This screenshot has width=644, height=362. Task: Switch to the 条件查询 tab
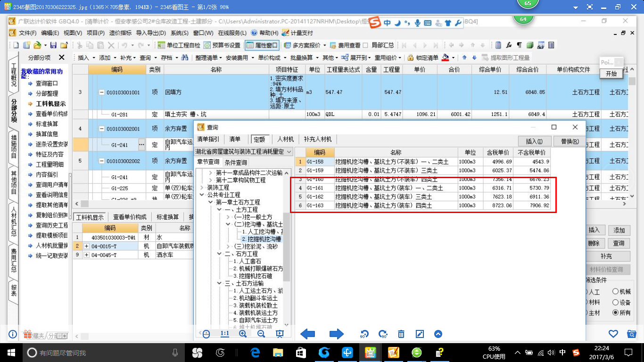(x=235, y=163)
